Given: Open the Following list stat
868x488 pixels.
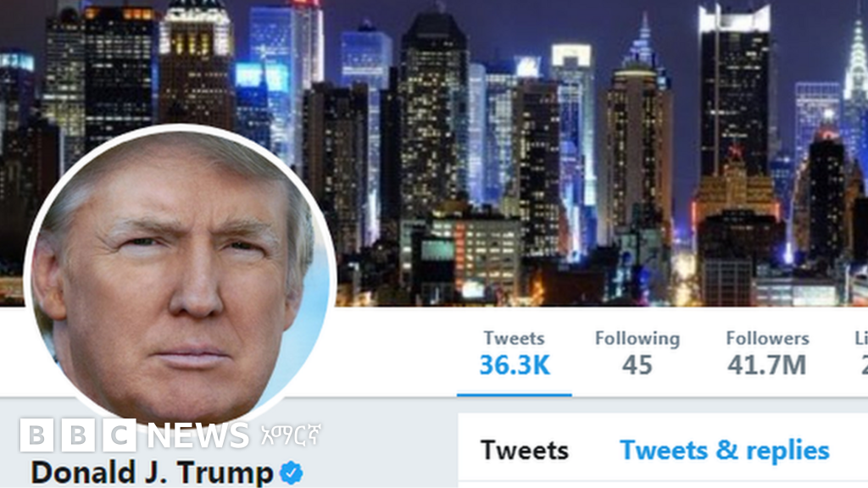Looking at the screenshot, I should (637, 353).
